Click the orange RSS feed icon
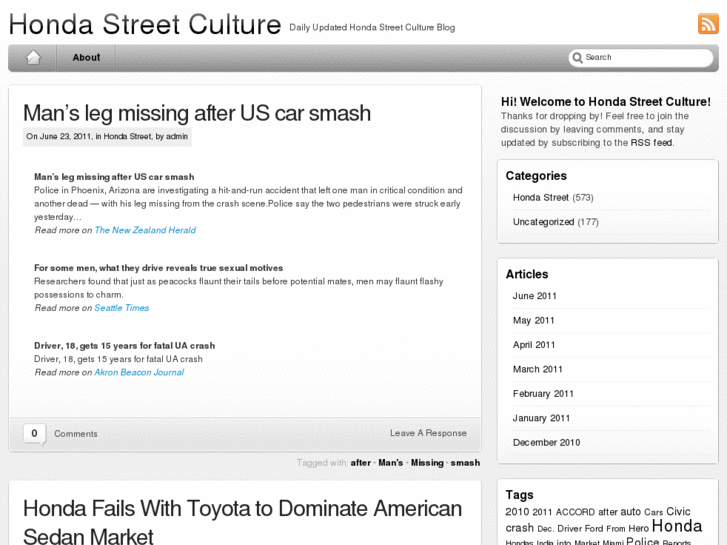The image size is (727, 545). (708, 24)
